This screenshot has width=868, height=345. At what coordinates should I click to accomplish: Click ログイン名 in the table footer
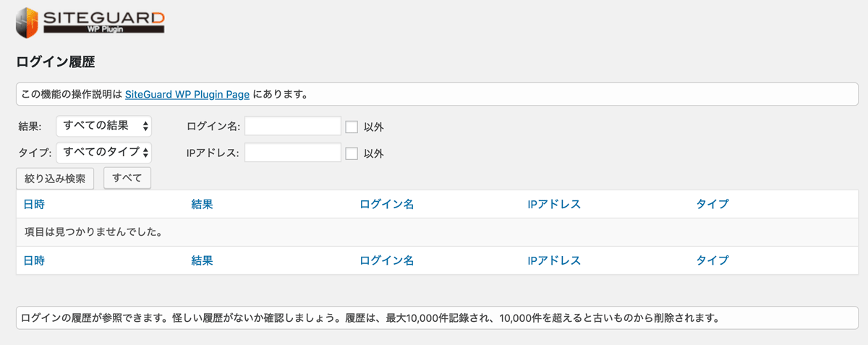386,260
